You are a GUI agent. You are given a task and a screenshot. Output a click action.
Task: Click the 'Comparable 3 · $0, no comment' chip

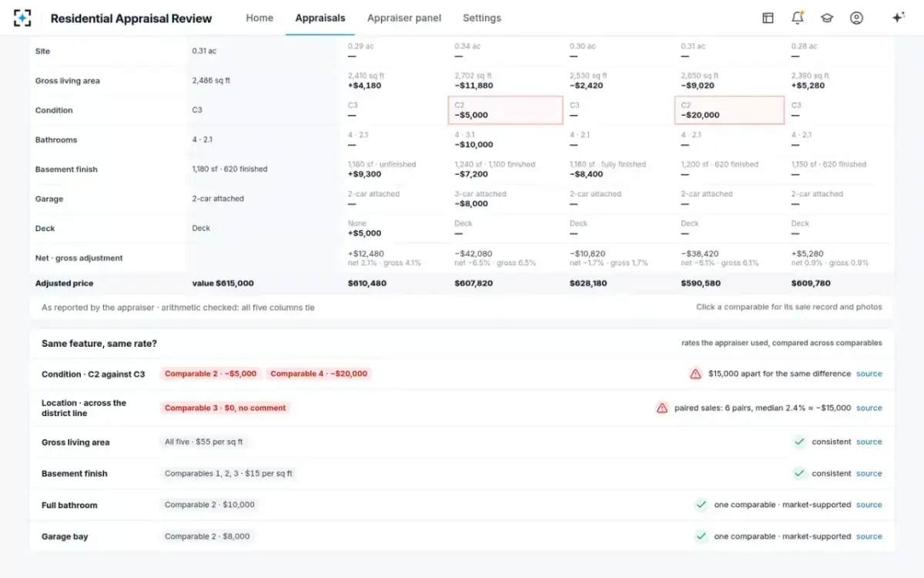pos(226,408)
